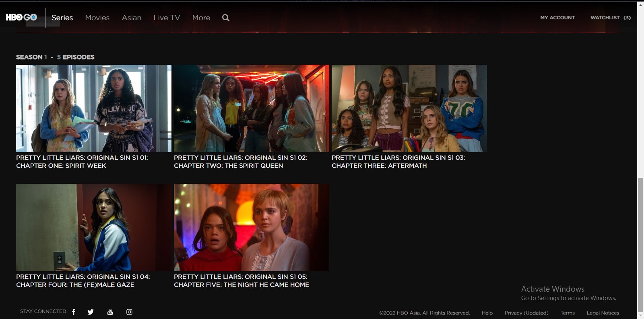This screenshot has height=319, width=644.
Task: Open My Account
Action: [557, 18]
